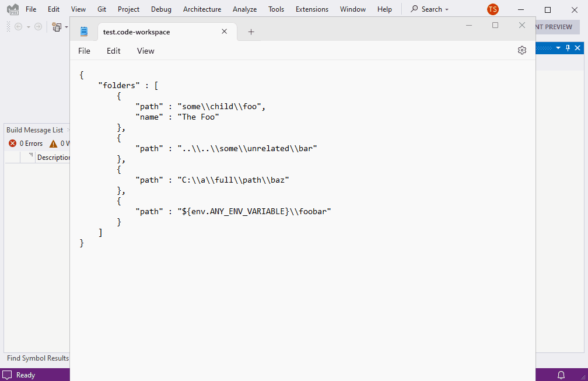Open the Architecture menu
The width and height of the screenshot is (588, 381).
pyautogui.click(x=202, y=9)
